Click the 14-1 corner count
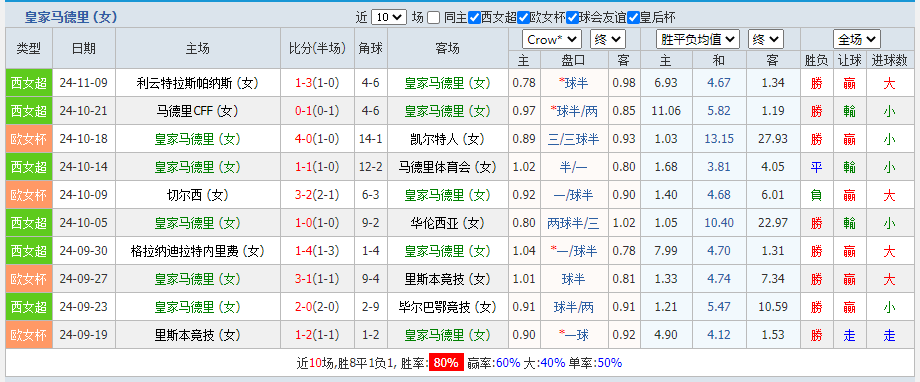This screenshot has height=382, width=920. (x=371, y=139)
